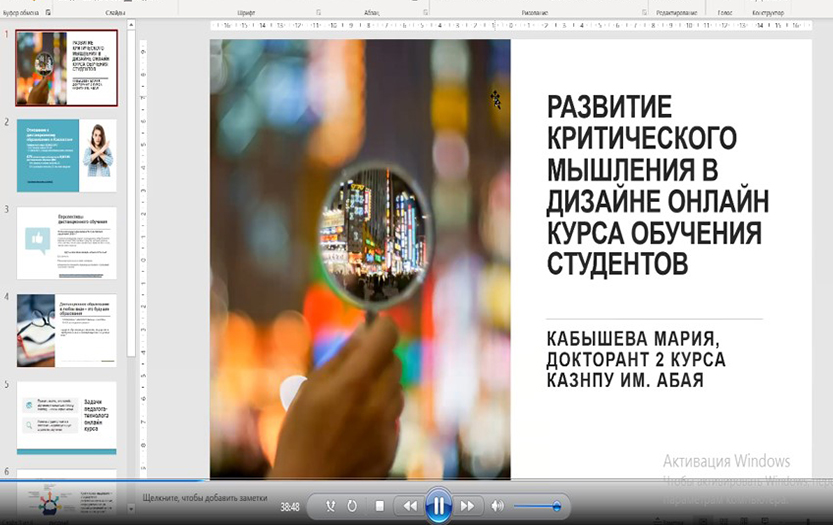Open slide 4 in the thumbnail panel

[66, 330]
